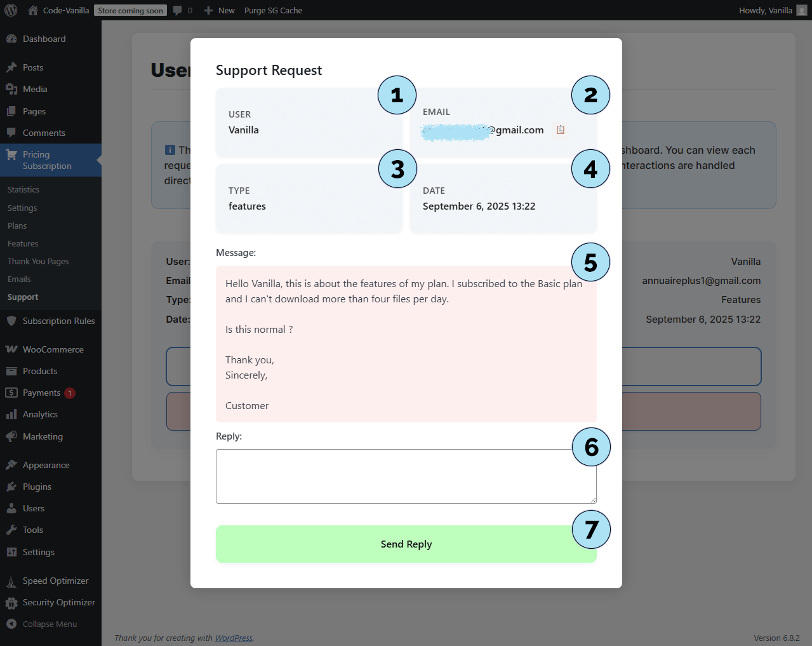Click the Security Optimizer gear icon

pyautogui.click(x=11, y=603)
